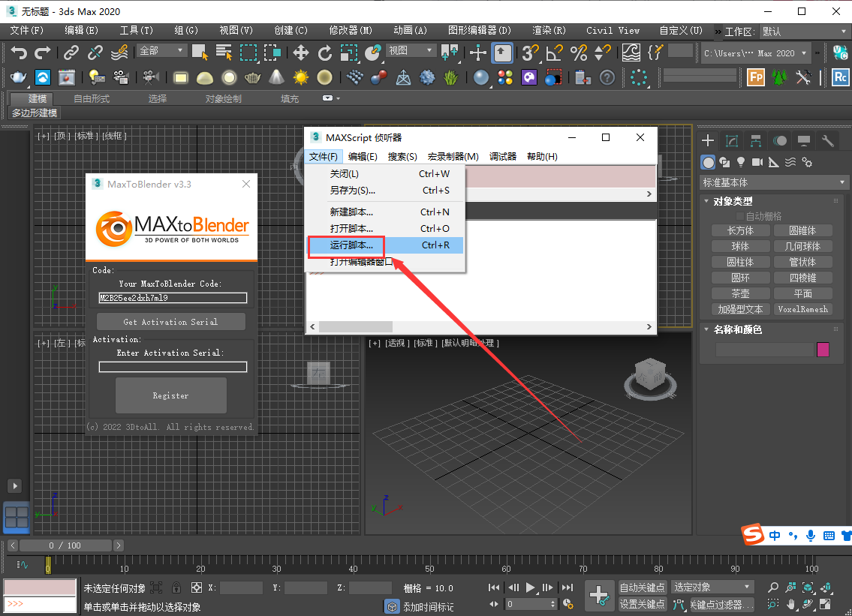This screenshot has height=616, width=852.
Task: Select the Shapes category icon
Action: click(724, 162)
